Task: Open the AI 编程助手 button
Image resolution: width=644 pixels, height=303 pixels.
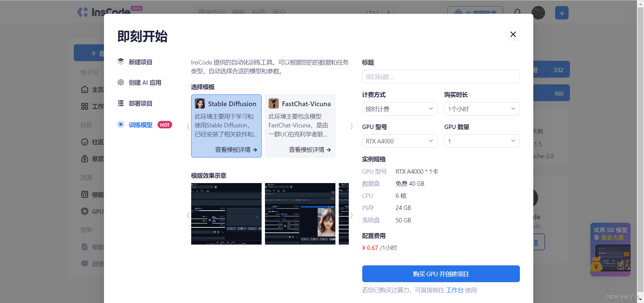Action: [475, 13]
